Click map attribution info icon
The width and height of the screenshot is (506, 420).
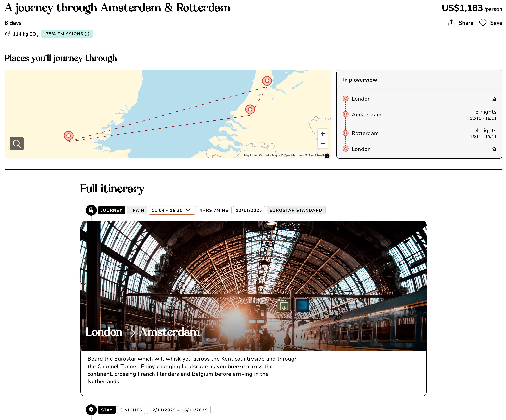click(327, 156)
